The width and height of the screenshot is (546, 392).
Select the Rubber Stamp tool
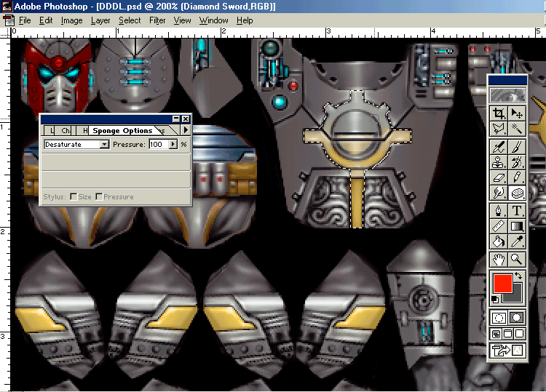pos(499,161)
